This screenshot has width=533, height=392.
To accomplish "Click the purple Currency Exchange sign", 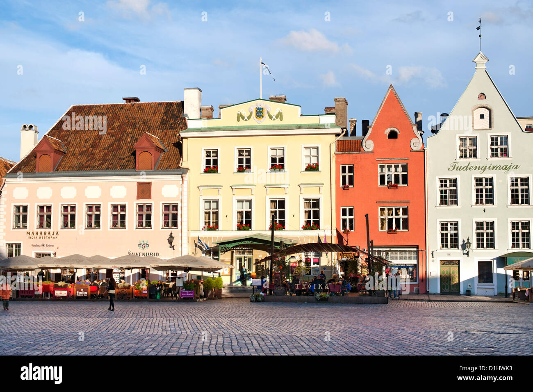I will pyautogui.click(x=187, y=294).
